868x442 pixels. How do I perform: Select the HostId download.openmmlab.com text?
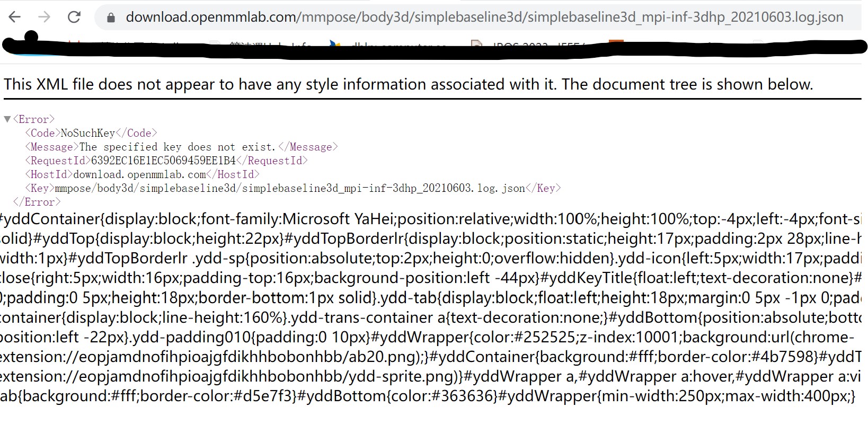(140, 174)
